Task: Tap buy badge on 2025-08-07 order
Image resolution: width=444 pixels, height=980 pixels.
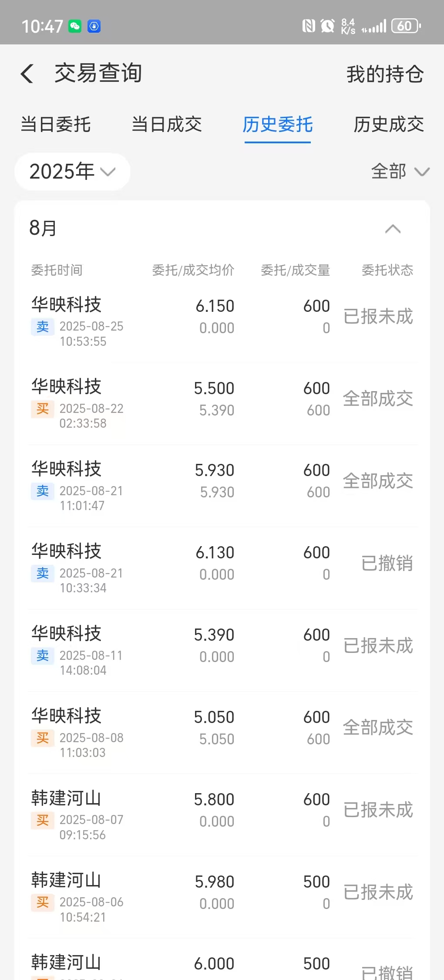Action: 43,820
